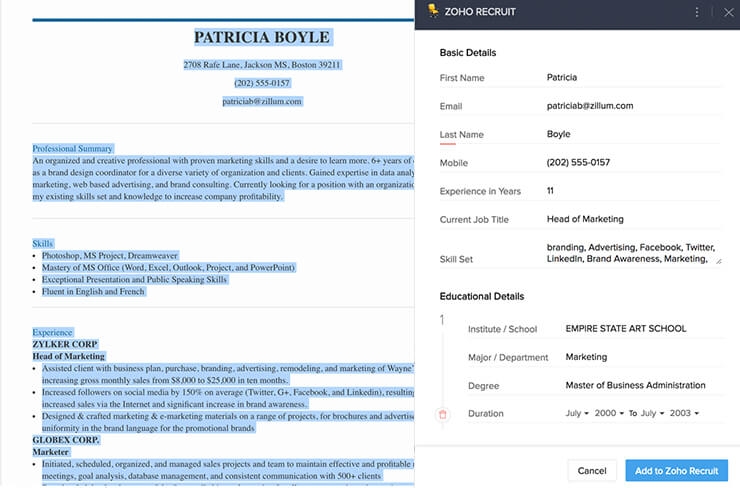Image resolution: width=740 pixels, height=488 pixels.
Task: Click into the Skill Set text area
Action: (x=633, y=253)
